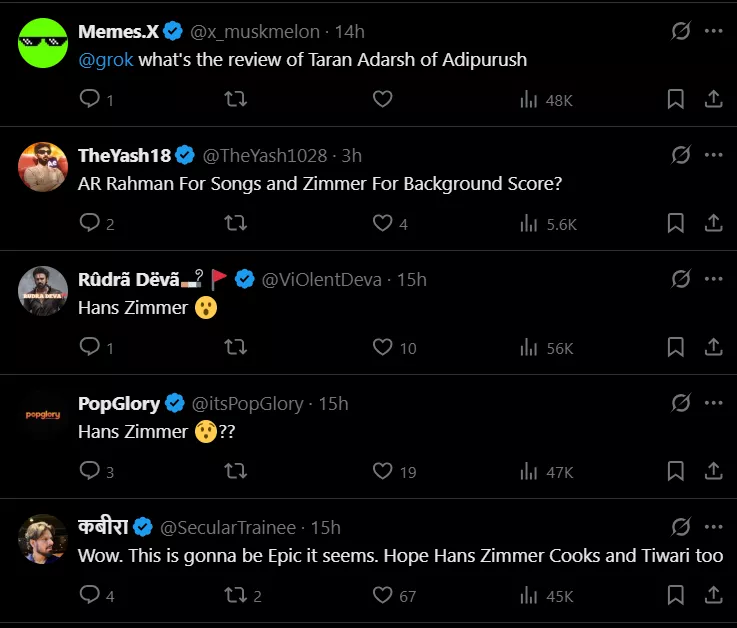Screen dimensions: 737x628
Task: Reply to Memes.X's Adipurush tweet
Action: (89, 99)
